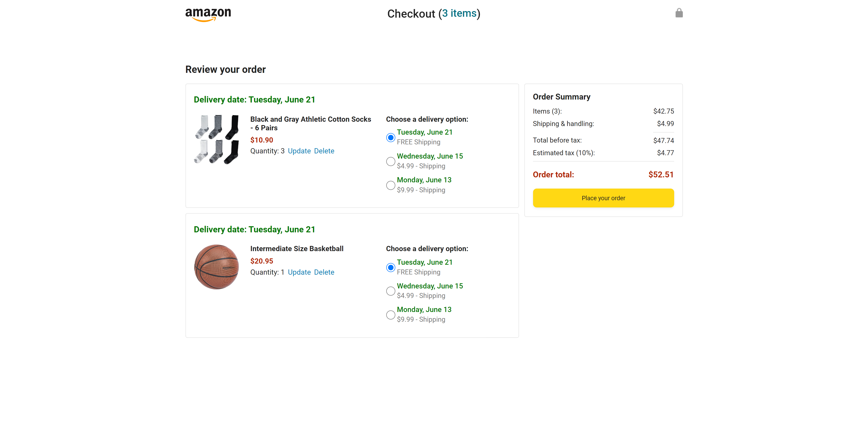Choose Wednesday, June 15 shipping for socks
Screen dimensions: 868x438
point(391,162)
